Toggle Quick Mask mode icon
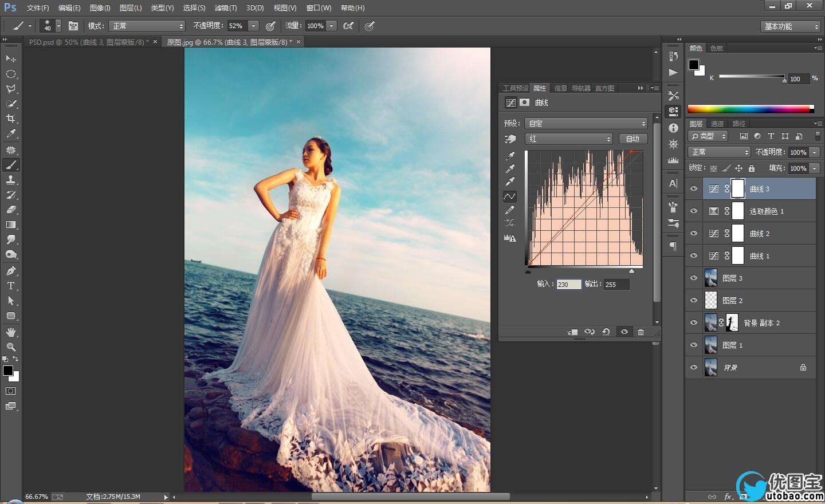This screenshot has width=825, height=504. point(10,391)
